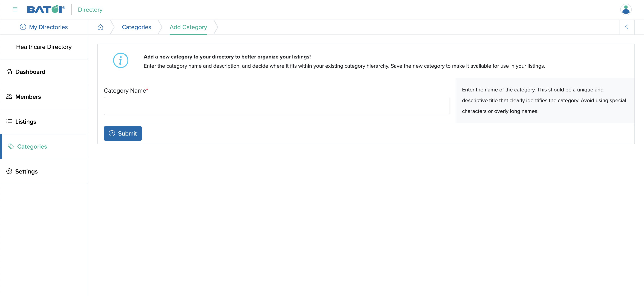Select the Add Category tab
The image size is (644, 296).
[188, 27]
